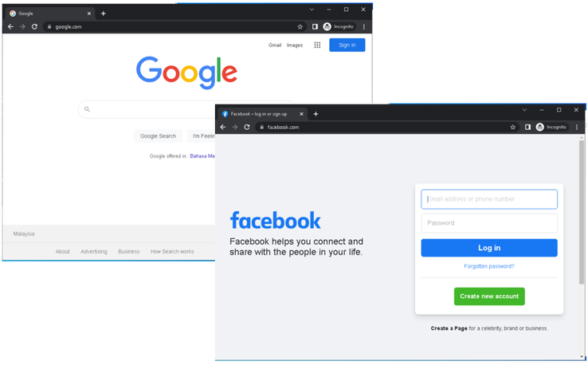Click the Facebook page vertical scrollbar
Screen dimensions: 588x365
click(582, 212)
